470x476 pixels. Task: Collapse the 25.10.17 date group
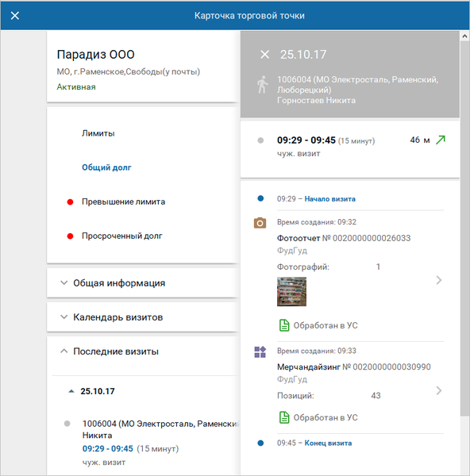(71, 391)
